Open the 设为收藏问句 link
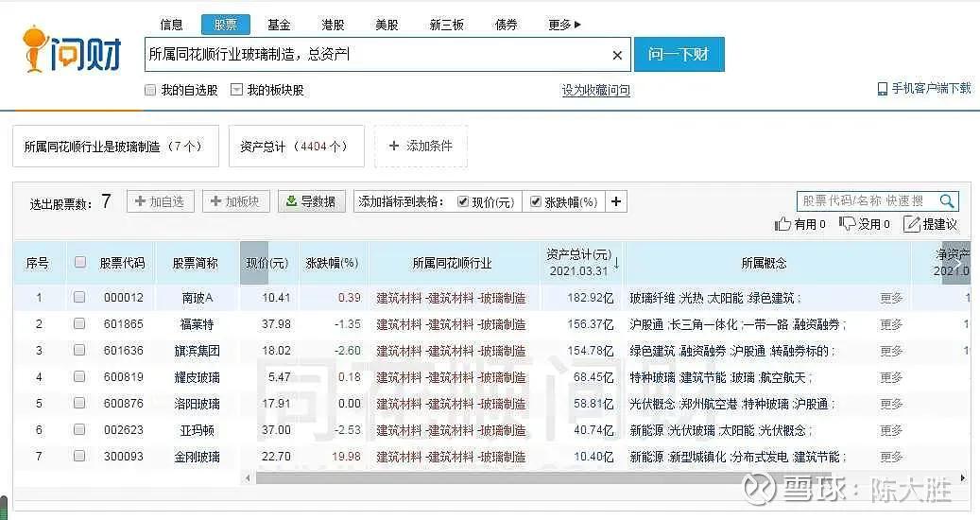 (x=595, y=90)
